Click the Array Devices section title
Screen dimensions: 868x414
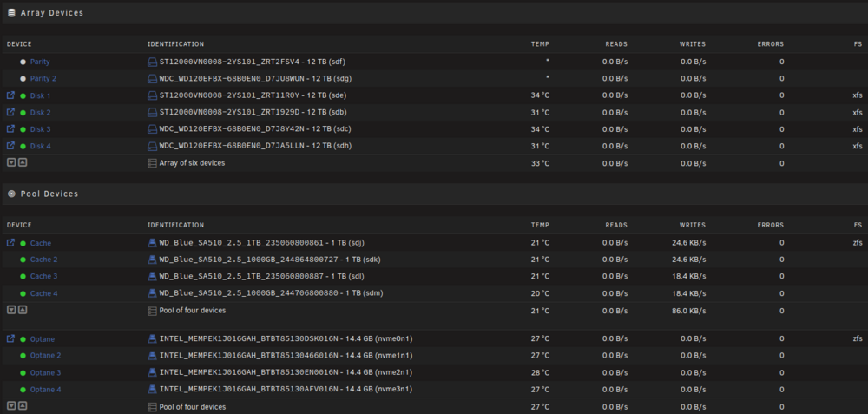[52, 13]
